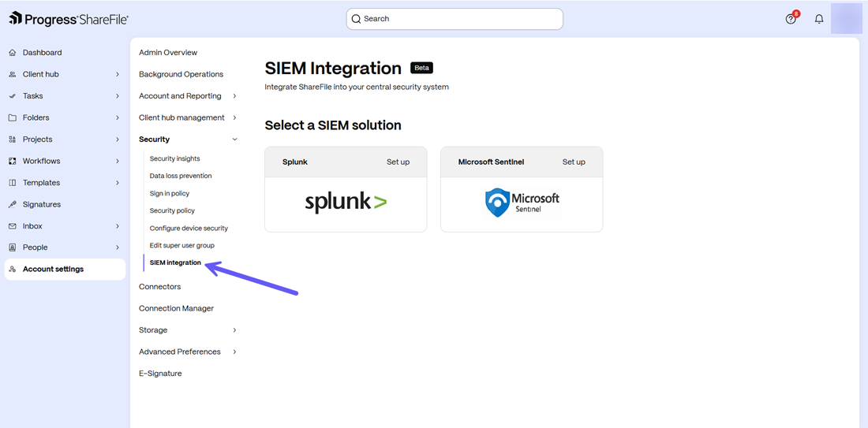
Task: Click the user avatar in top corner
Action: 847,19
